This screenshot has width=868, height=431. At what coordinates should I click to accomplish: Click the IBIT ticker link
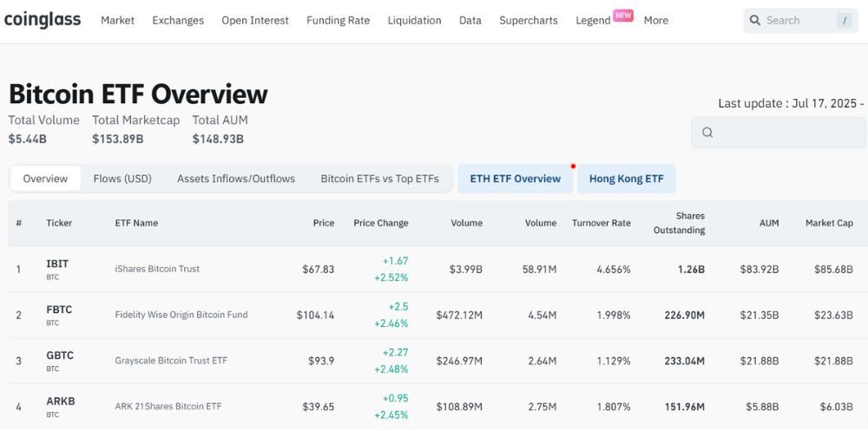[57, 264]
